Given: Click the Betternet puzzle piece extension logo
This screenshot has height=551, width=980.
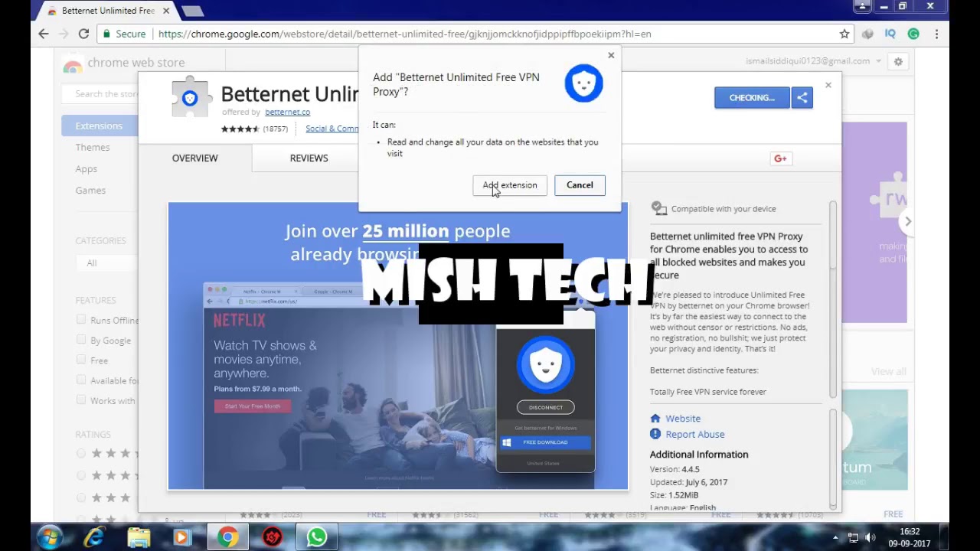Looking at the screenshot, I should [190, 98].
